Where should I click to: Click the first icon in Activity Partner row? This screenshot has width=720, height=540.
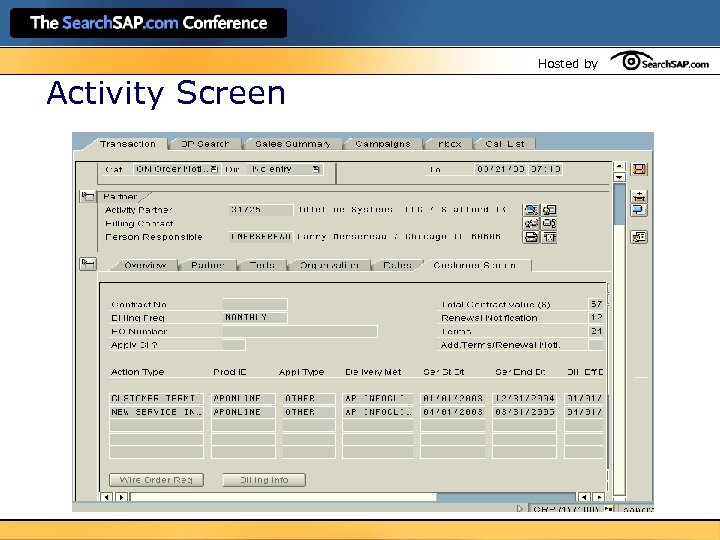(x=531, y=210)
